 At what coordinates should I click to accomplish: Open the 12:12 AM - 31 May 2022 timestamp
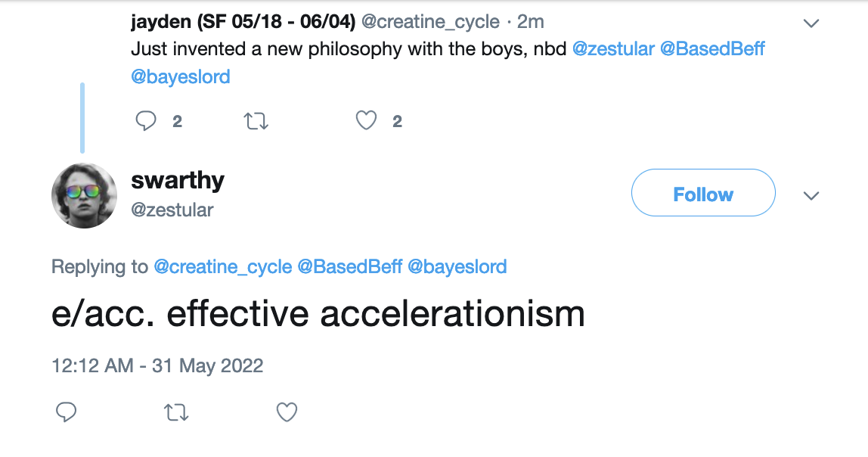pyautogui.click(x=157, y=365)
